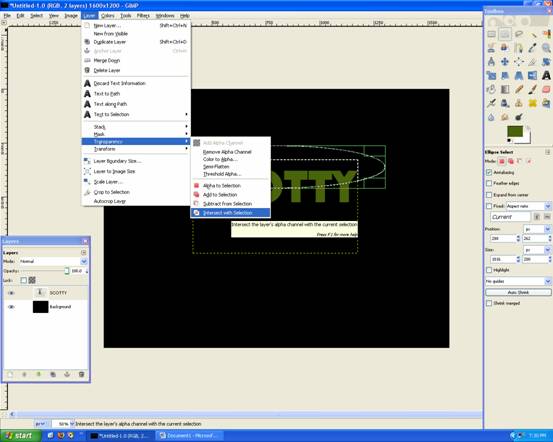Select the Zoom magnifier tool
This screenshot has height=442, width=553.
546,48
